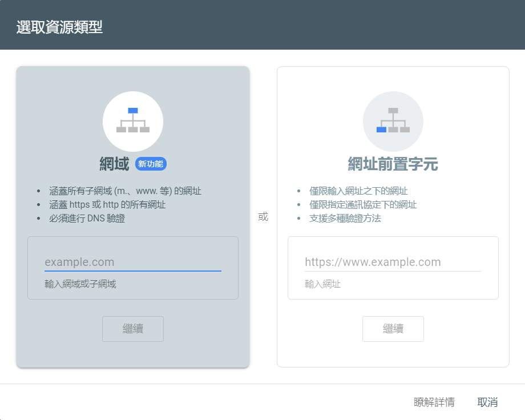Click the text 涵蓋 https 或 http 的所有網址
The width and height of the screenshot is (525, 420).
coord(107,205)
